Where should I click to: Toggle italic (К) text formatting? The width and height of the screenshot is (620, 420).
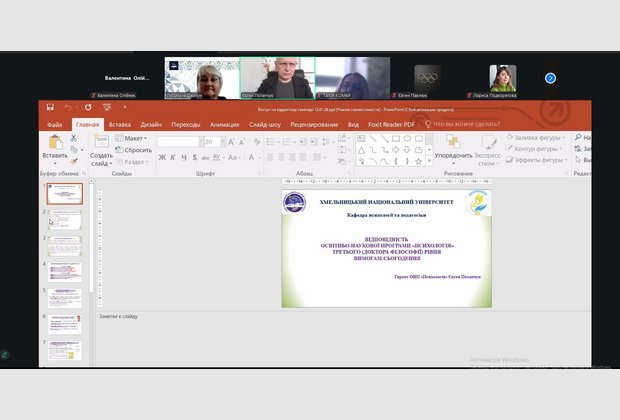171,159
